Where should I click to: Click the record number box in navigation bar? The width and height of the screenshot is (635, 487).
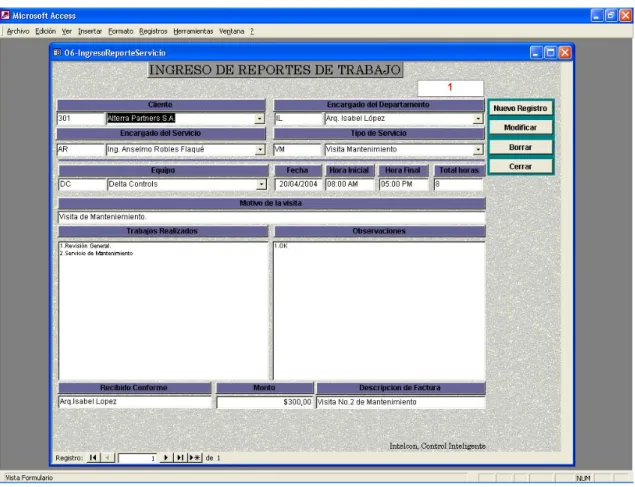[137, 458]
